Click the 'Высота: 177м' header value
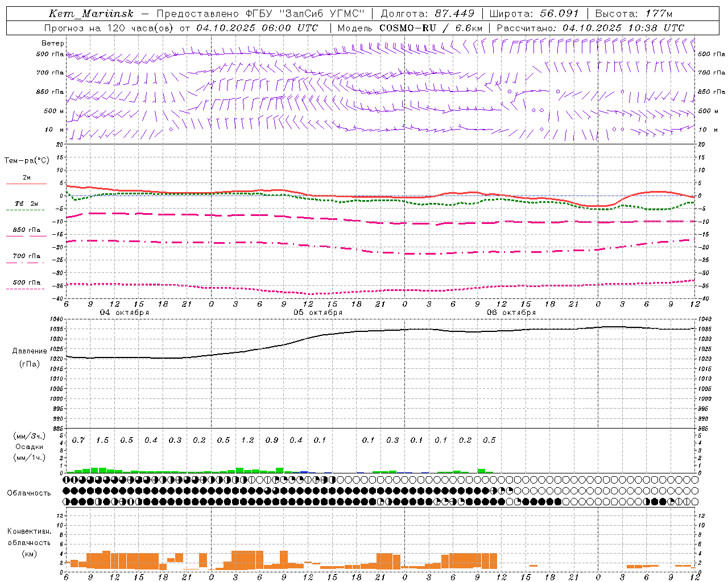The height and width of the screenshot is (582, 728). click(634, 14)
